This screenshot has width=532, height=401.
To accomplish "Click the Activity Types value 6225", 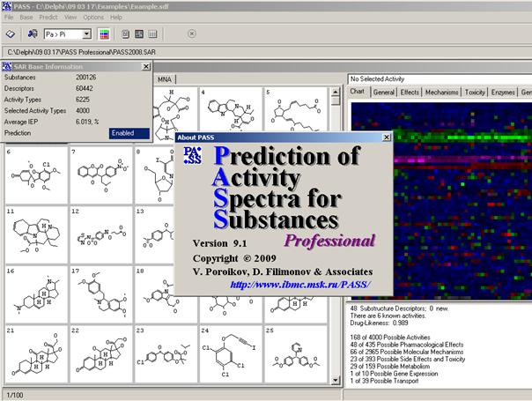I will 83,100.
